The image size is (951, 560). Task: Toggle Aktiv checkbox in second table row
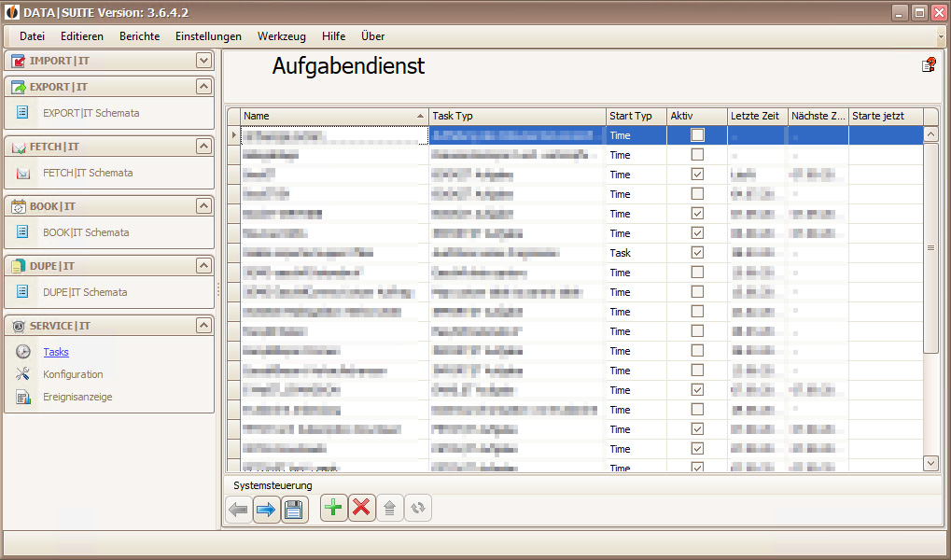(x=697, y=155)
